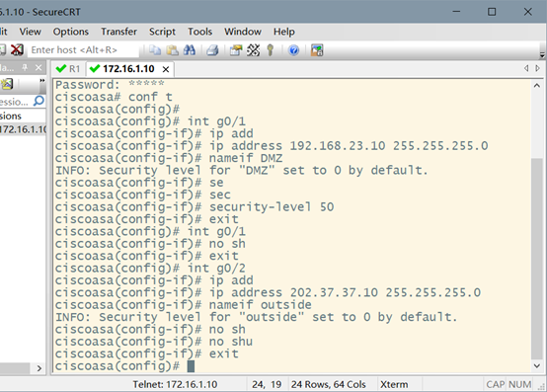
Task: Open the Keymap Editor icon
Action: (254, 50)
